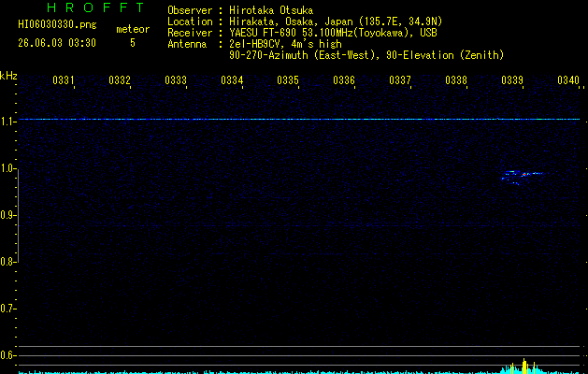Click the 0331 time marker
The width and height of the screenshot is (588, 374).
point(63,80)
